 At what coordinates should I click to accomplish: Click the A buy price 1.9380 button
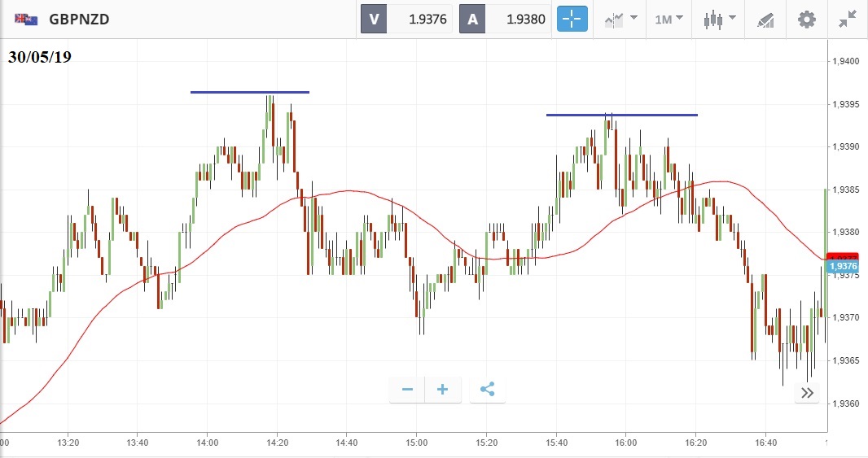click(505, 19)
